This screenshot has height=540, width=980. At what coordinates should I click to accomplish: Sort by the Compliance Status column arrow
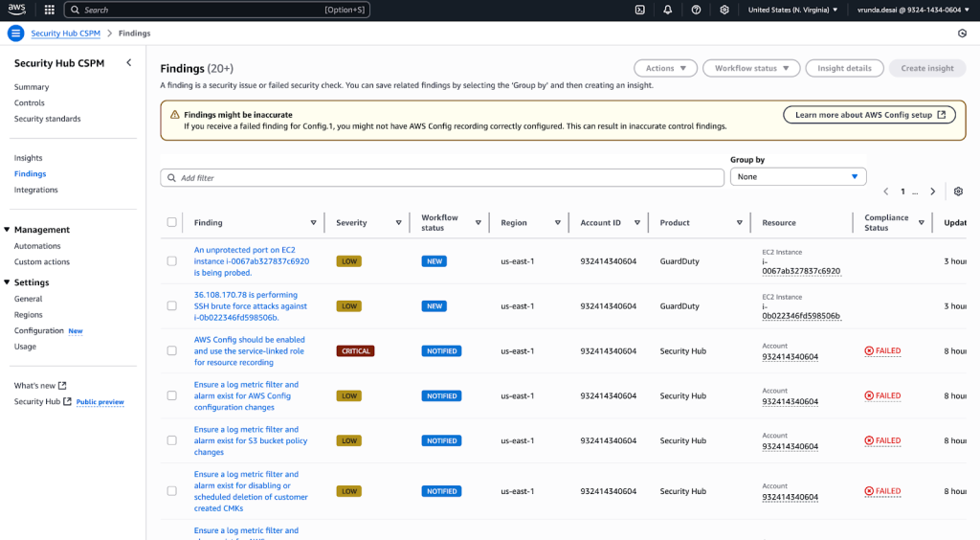click(x=922, y=223)
